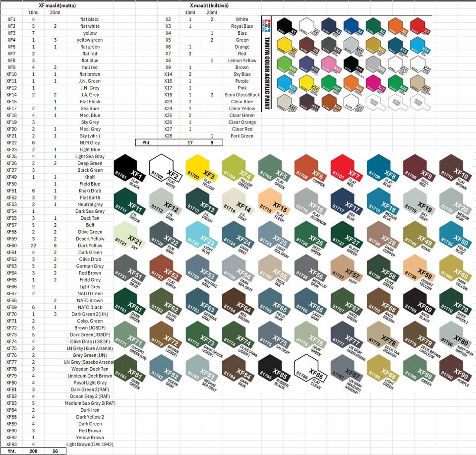
Task: Select the 'Dark Green 2(IJN)' cell
Action: 90,314
